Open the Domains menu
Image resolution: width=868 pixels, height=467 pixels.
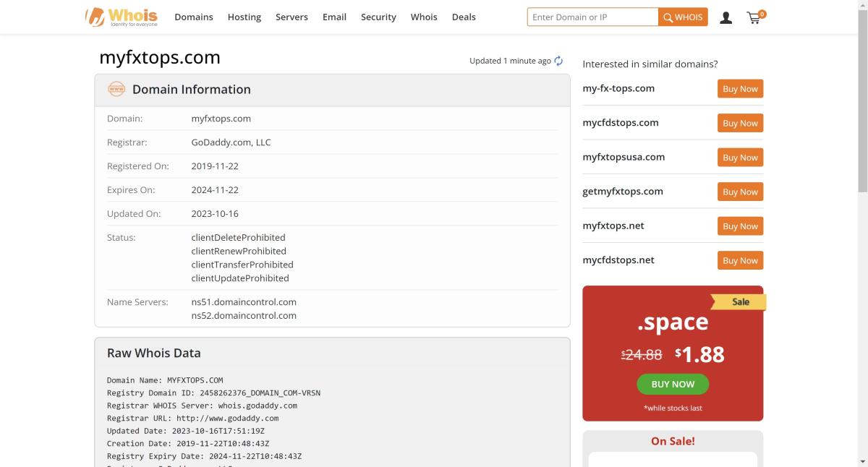[193, 17]
